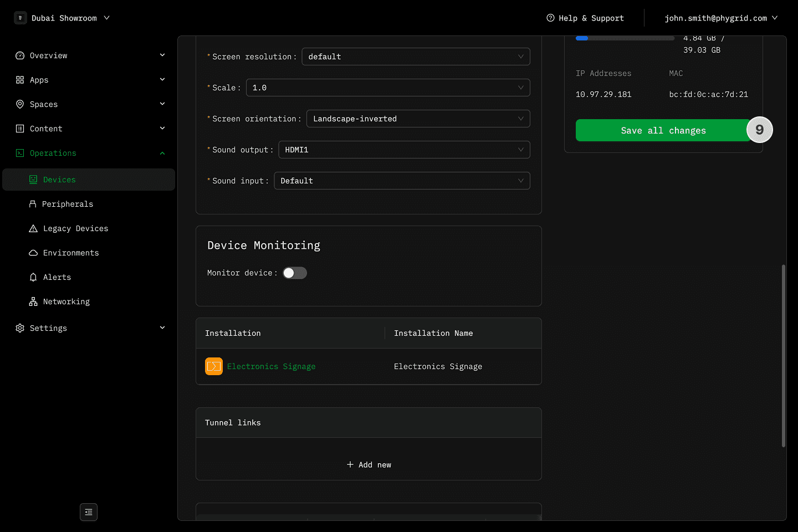Click the Legacy Devices warning icon
The height and width of the screenshot is (532, 798).
click(33, 228)
